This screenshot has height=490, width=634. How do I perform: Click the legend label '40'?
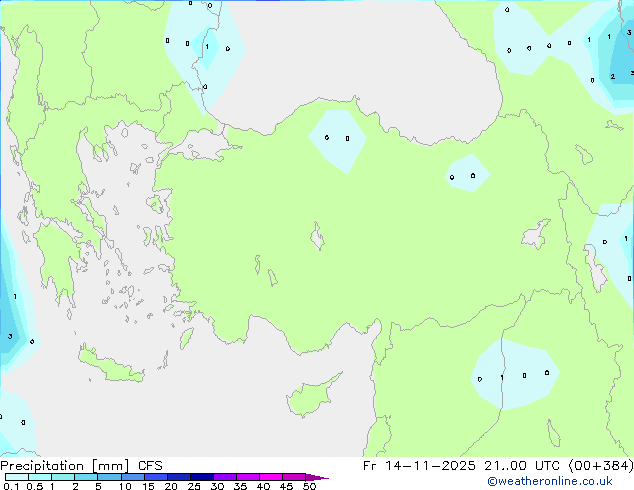(263, 486)
